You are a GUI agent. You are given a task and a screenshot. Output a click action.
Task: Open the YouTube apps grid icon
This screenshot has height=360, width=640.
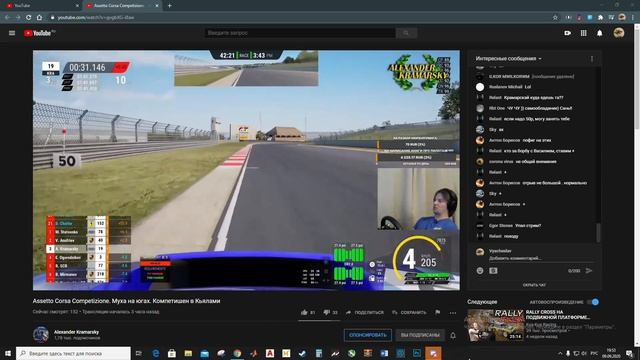[x=584, y=33]
